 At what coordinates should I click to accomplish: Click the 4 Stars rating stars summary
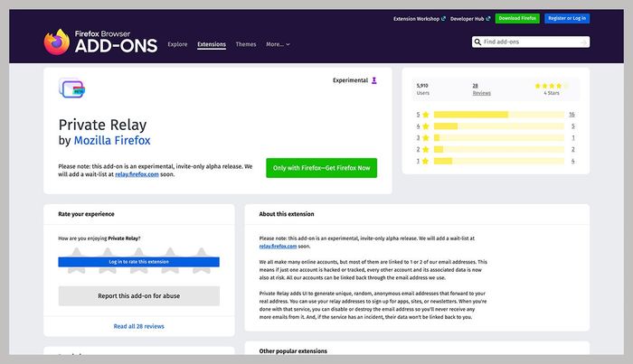coord(552,86)
